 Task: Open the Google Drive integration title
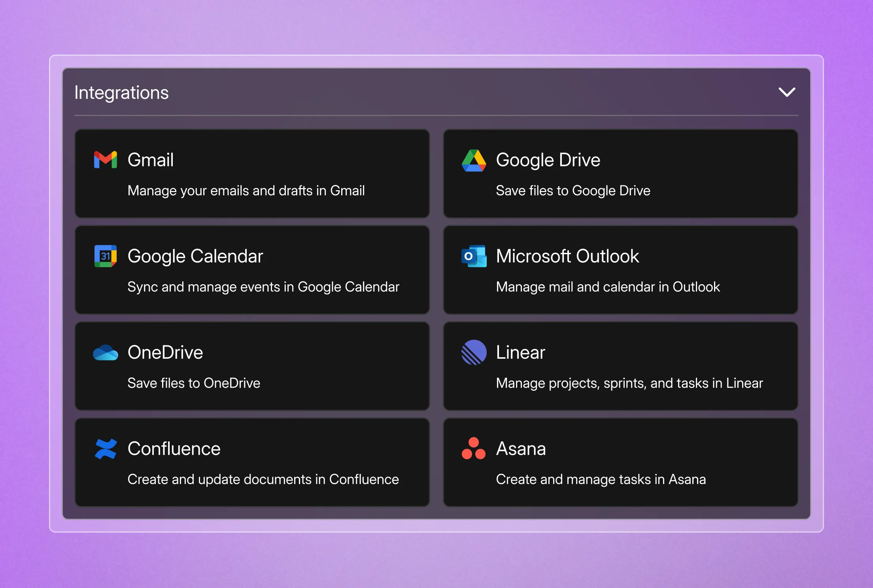(x=548, y=160)
